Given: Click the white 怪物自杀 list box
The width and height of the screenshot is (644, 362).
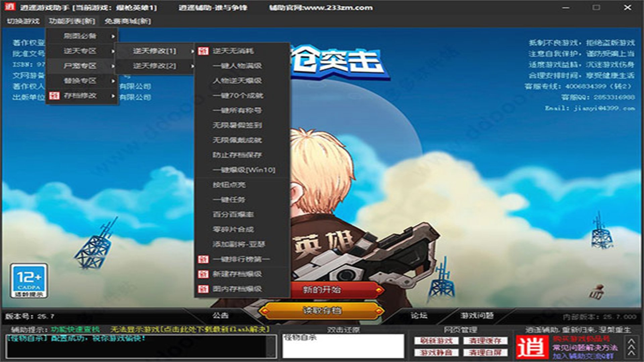Looking at the screenshot, I should pos(343,346).
